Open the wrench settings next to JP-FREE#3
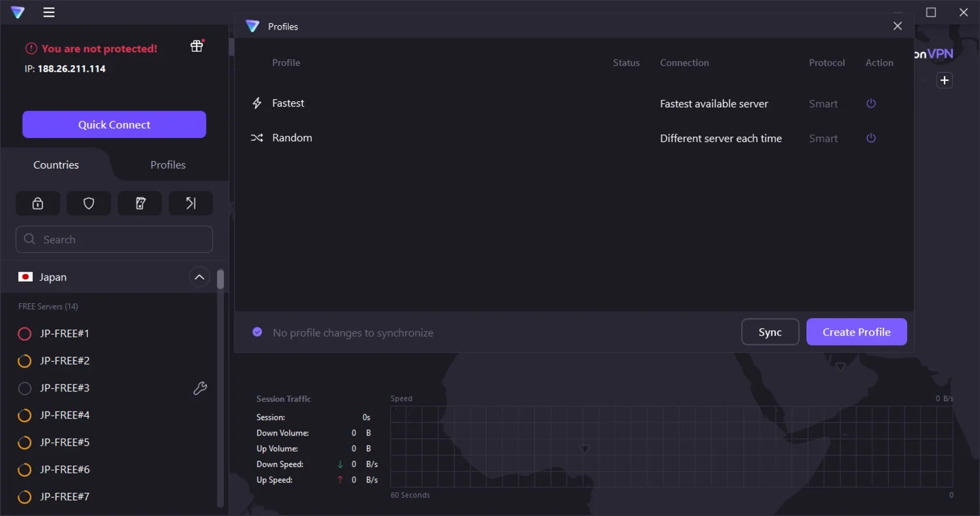The image size is (980, 516). [199, 388]
